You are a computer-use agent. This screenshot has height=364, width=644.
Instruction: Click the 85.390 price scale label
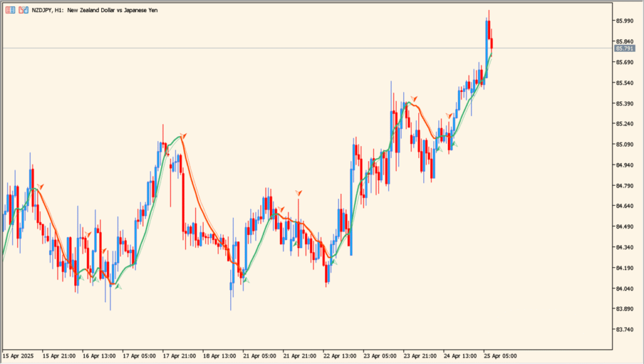pos(625,103)
